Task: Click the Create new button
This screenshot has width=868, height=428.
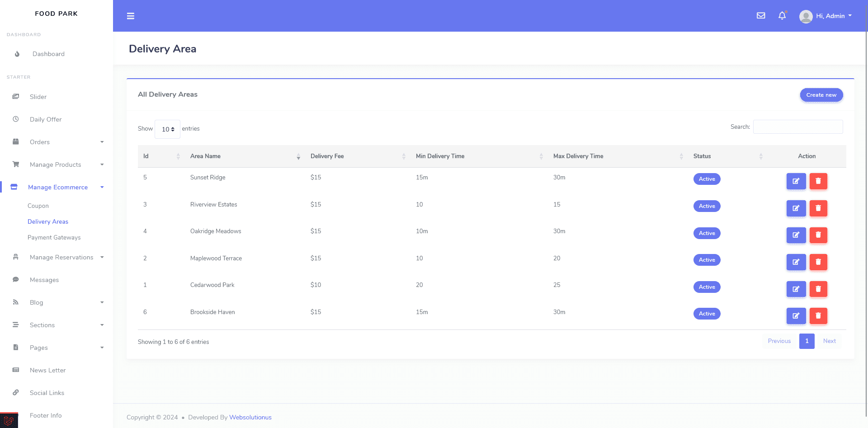Action: [x=821, y=95]
